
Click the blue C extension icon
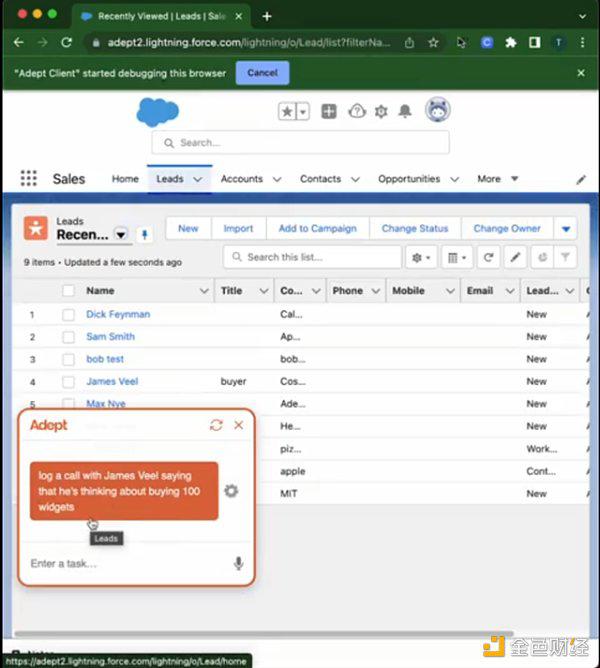[x=487, y=42]
